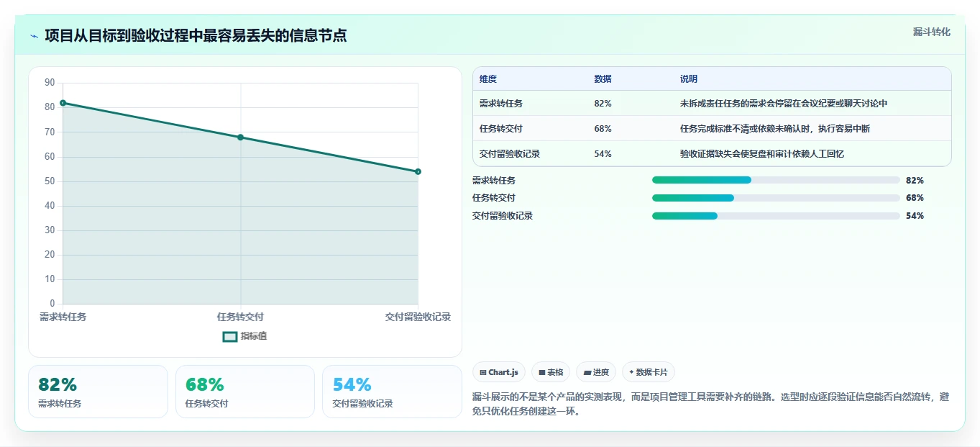Click the 维度 column header
This screenshot has height=447, width=980.
pos(488,79)
